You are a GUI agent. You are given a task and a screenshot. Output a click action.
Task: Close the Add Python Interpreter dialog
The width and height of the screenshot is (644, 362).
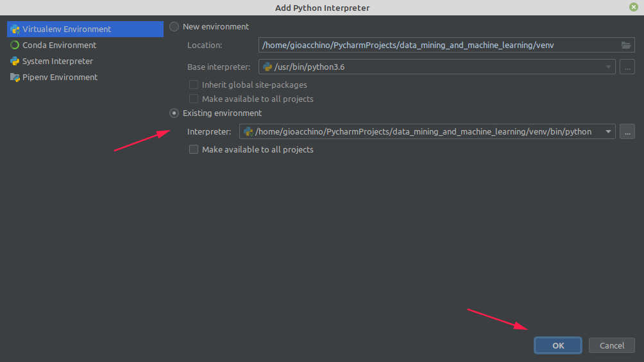[634, 7]
